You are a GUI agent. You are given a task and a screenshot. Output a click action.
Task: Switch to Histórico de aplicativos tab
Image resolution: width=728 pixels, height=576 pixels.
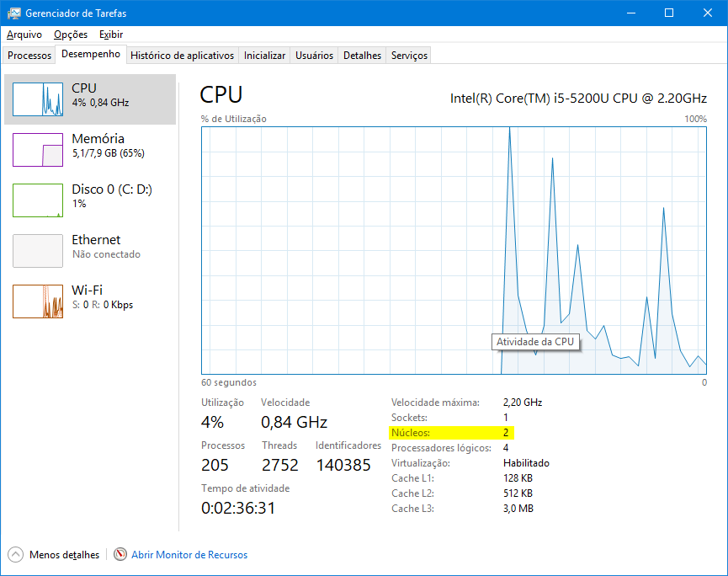(183, 56)
